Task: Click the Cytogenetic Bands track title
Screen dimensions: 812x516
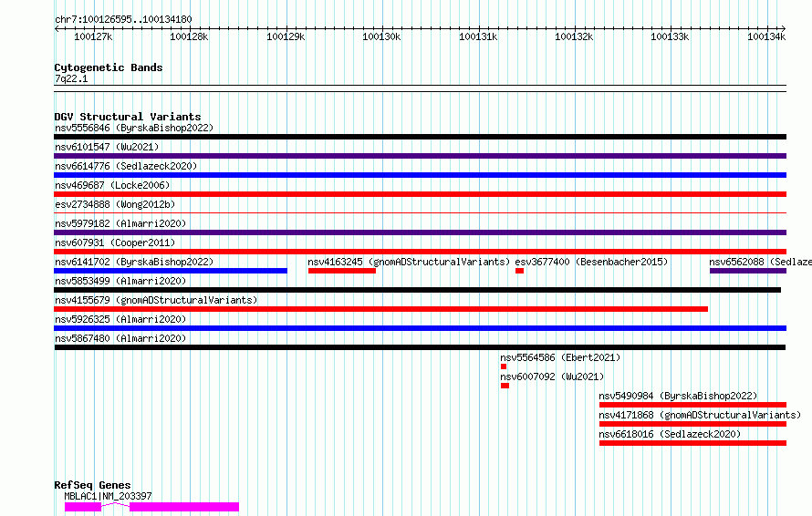Action: 109,67
